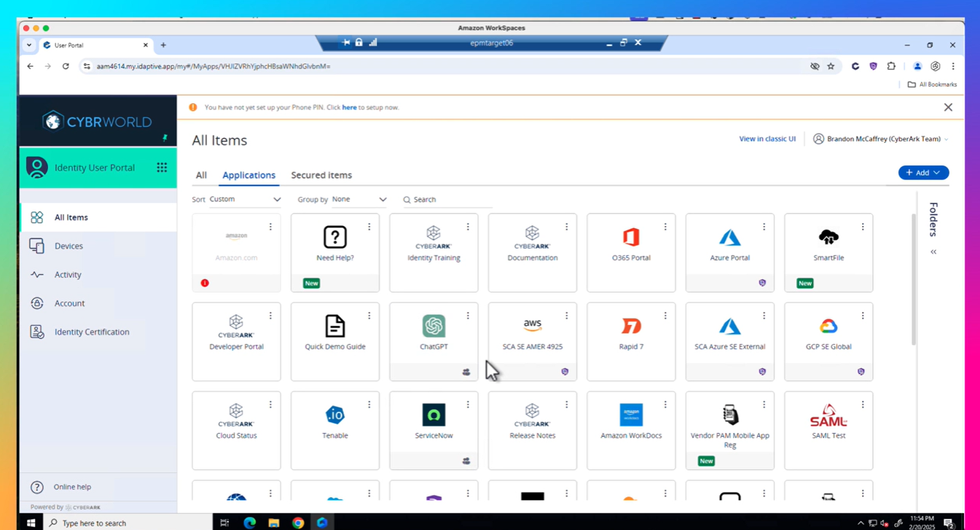Expand the Add button dropdown
980x530 pixels.
pos(923,172)
